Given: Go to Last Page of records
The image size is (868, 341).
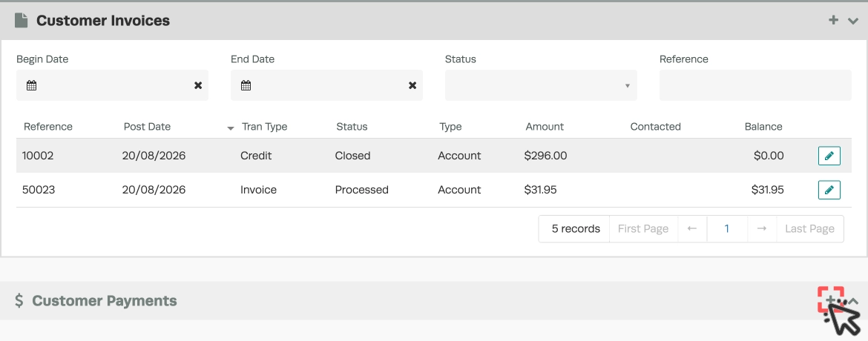Looking at the screenshot, I should tap(810, 228).
